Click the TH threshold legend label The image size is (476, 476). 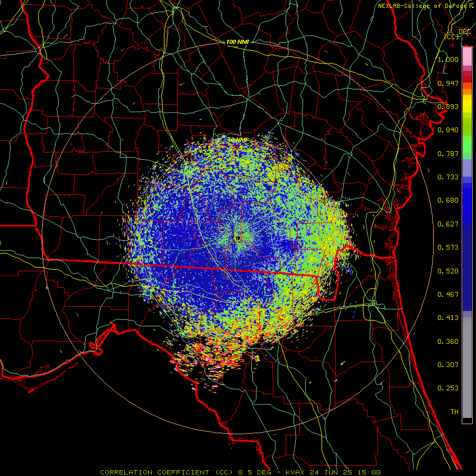click(x=454, y=412)
